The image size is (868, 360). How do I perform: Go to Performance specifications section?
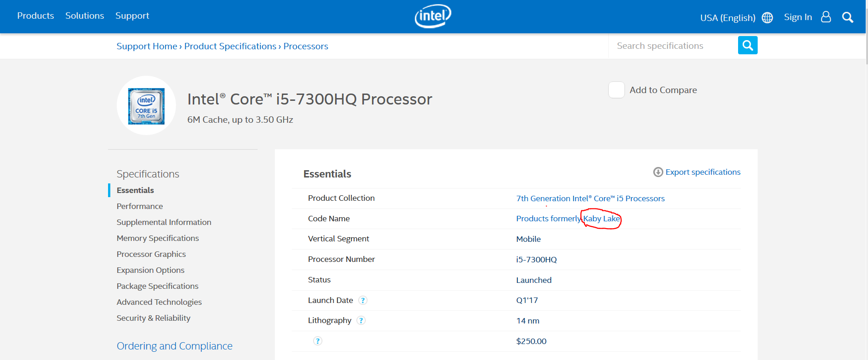tap(139, 206)
